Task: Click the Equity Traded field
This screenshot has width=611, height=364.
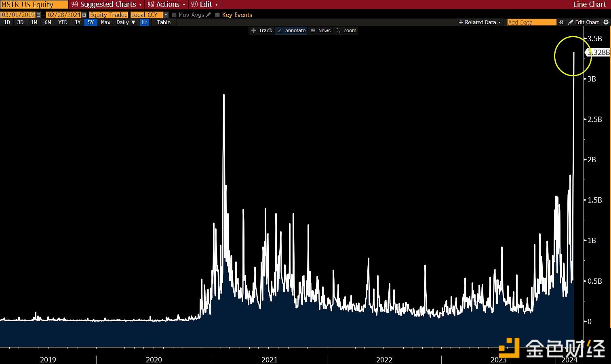Action: point(109,15)
